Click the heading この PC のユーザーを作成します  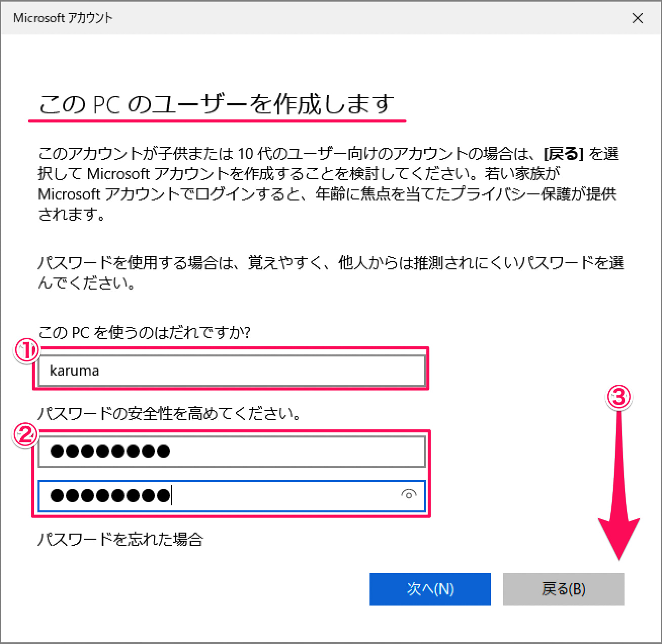pos(216,104)
